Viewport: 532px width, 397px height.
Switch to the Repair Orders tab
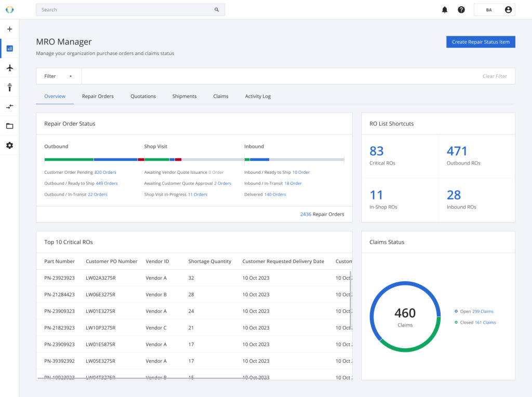98,97
